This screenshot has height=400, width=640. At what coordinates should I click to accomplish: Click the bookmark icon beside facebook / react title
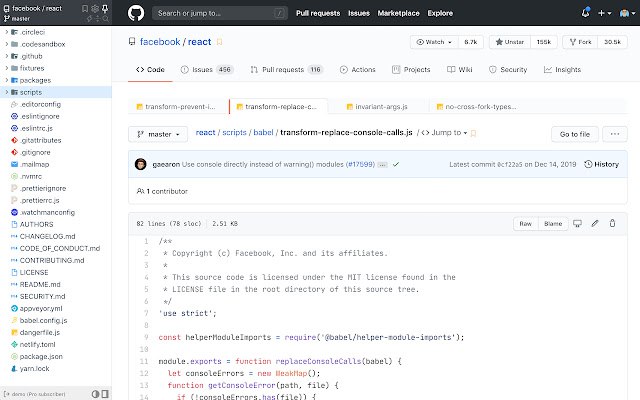(219, 42)
